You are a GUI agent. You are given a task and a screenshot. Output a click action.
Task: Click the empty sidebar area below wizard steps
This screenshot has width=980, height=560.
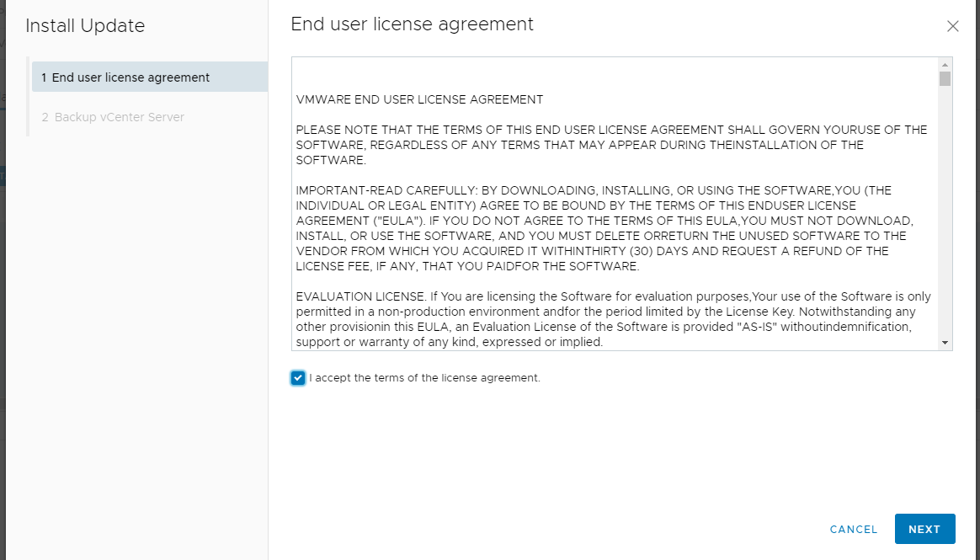(x=137, y=344)
